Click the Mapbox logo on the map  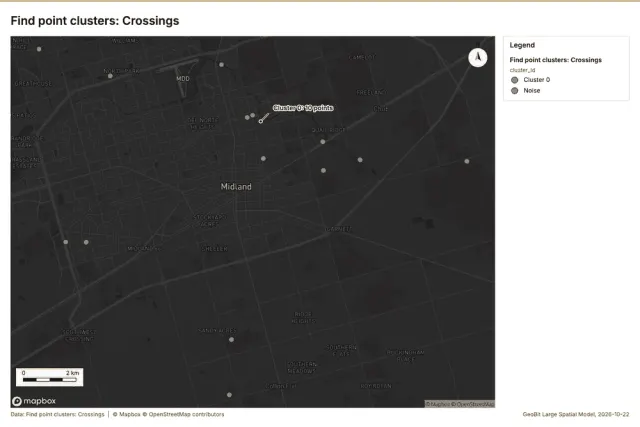click(34, 401)
